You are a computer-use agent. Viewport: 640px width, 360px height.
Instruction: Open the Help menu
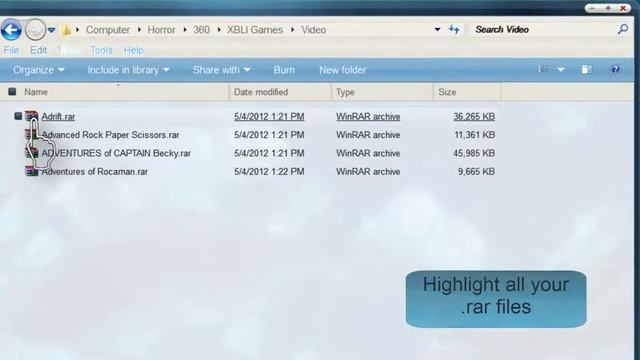click(x=133, y=50)
